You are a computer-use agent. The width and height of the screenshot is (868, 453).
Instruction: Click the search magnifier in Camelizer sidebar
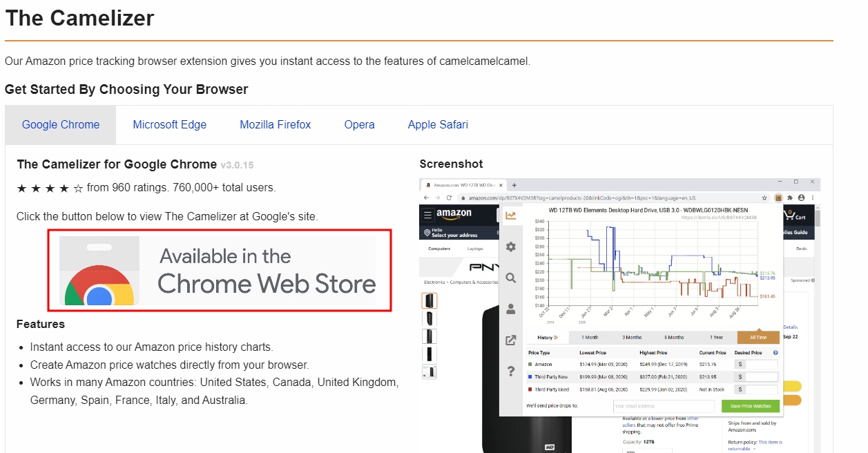tap(511, 278)
